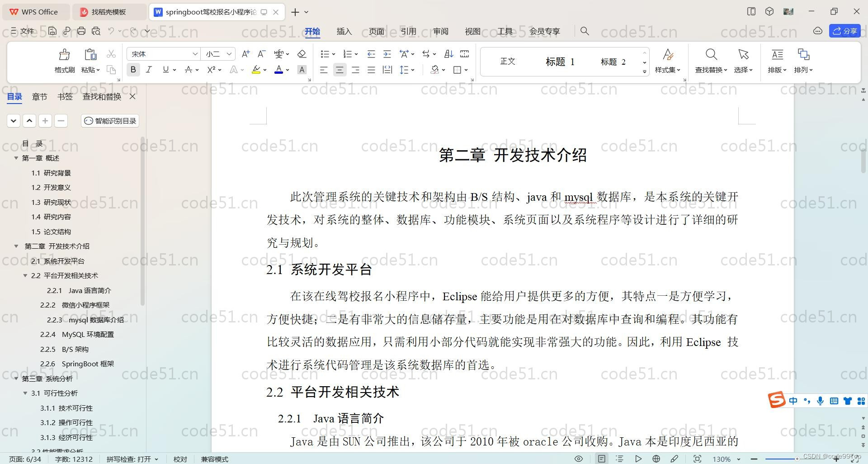
Task: Open the 审阅 (Review) ribbon tab
Action: click(x=440, y=31)
